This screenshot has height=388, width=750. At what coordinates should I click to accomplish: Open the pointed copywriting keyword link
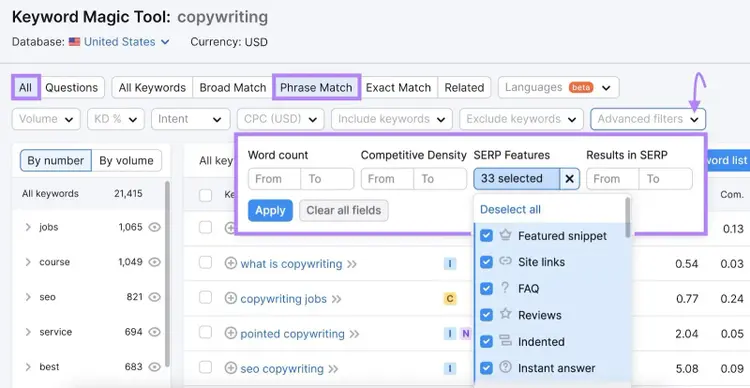(x=292, y=333)
